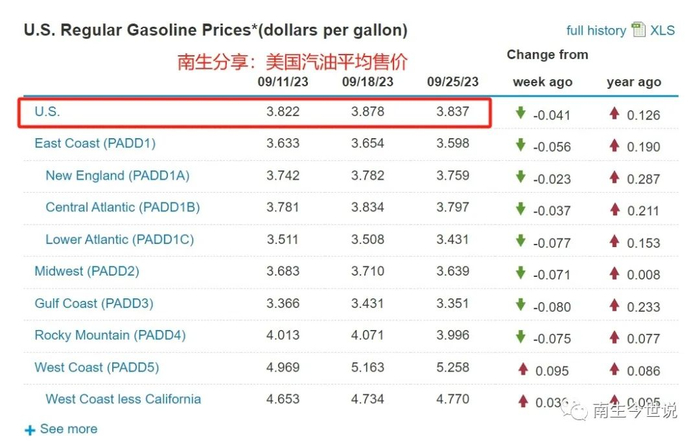The image size is (700, 441).
Task: Open East Coast (PADD1) link
Action: point(95,143)
